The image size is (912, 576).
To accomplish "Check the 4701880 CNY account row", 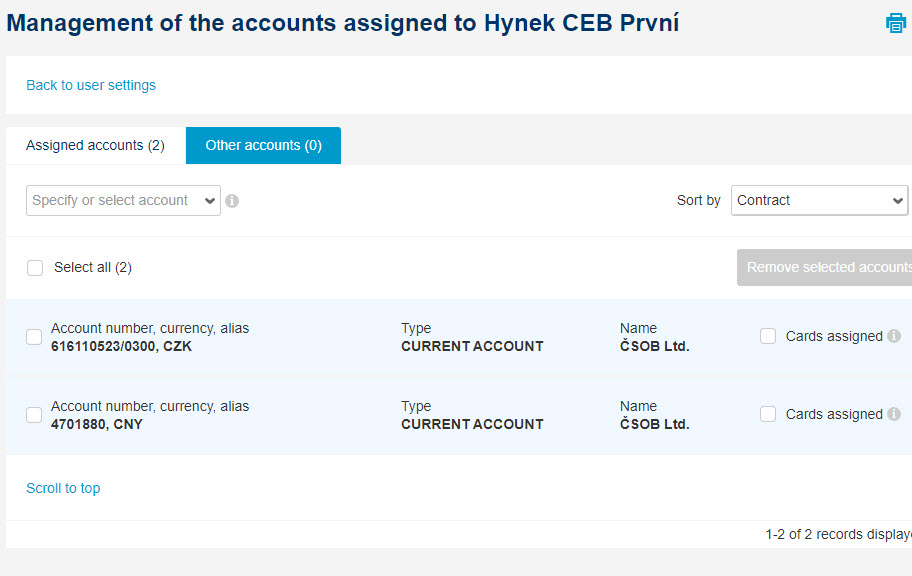I will click(x=34, y=415).
